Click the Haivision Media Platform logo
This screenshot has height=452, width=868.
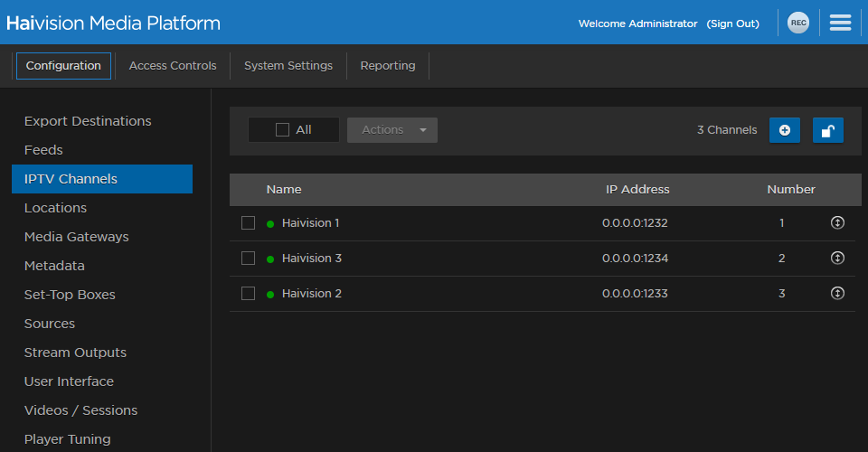point(113,24)
